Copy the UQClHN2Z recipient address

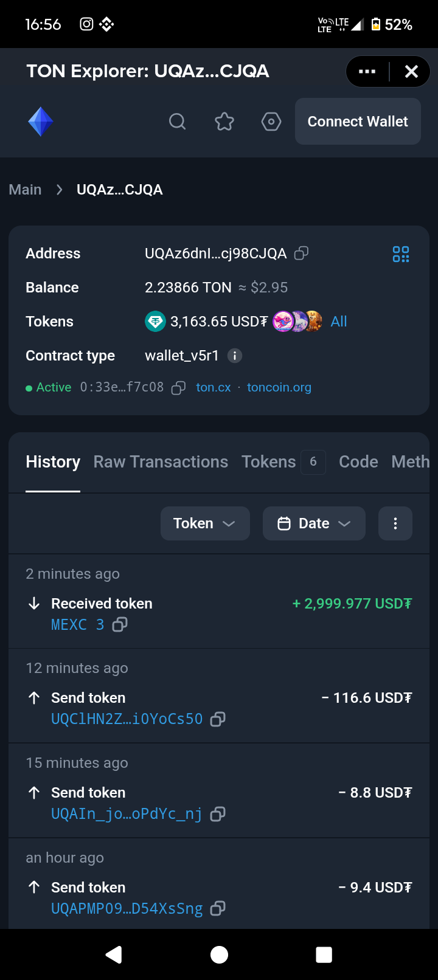(218, 719)
